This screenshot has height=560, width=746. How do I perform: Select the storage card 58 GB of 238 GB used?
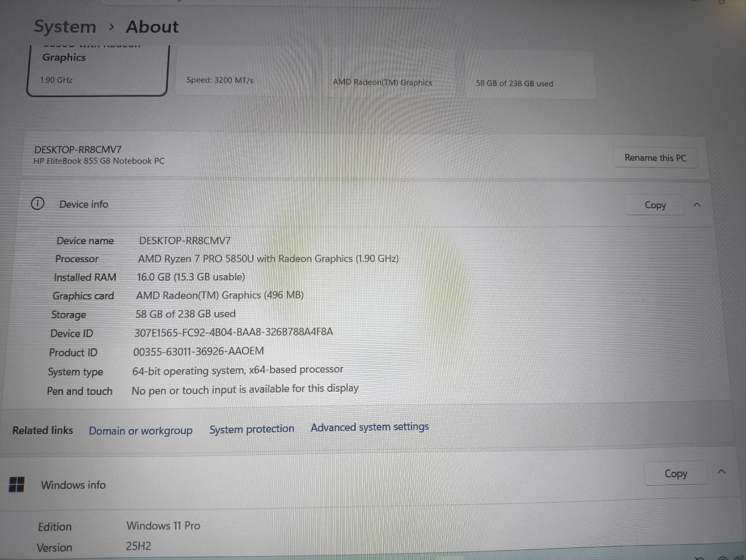point(530,75)
